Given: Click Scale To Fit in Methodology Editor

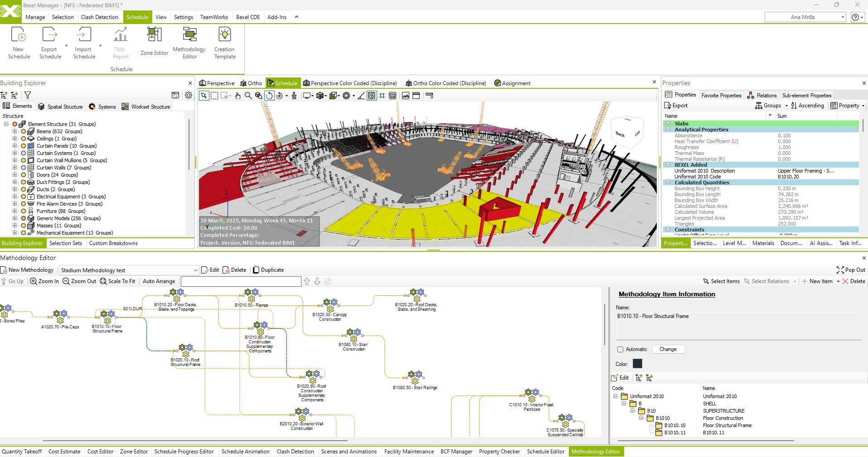Looking at the screenshot, I should [117, 281].
